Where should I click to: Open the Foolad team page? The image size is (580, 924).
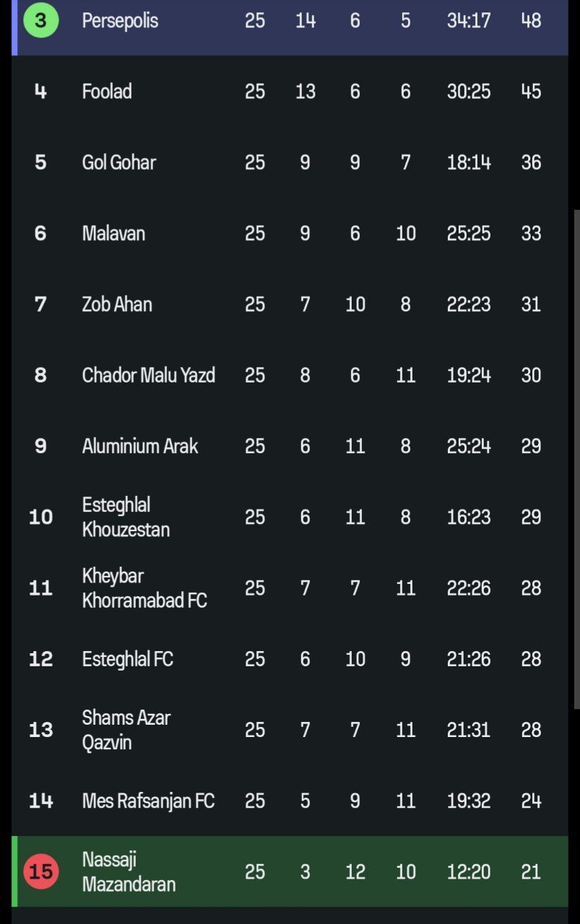[107, 92]
